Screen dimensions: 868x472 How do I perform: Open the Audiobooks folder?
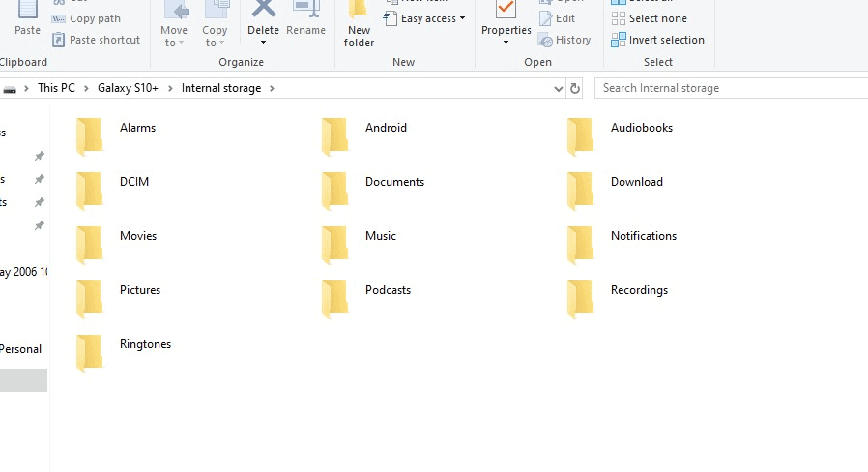click(620, 135)
